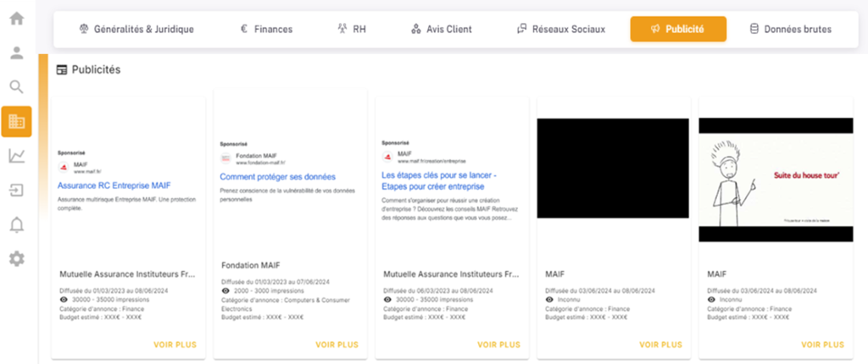Open the line chart analytics icon
The image size is (868, 364).
[17, 156]
